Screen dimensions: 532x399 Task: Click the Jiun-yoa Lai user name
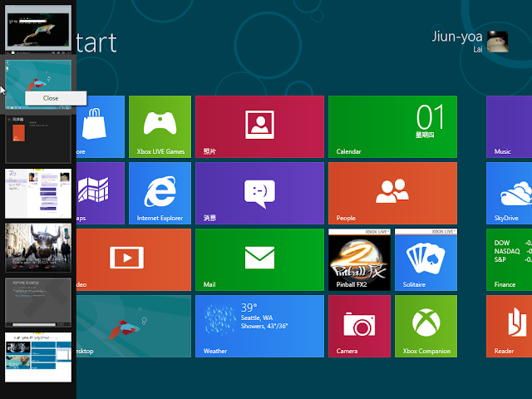point(457,42)
